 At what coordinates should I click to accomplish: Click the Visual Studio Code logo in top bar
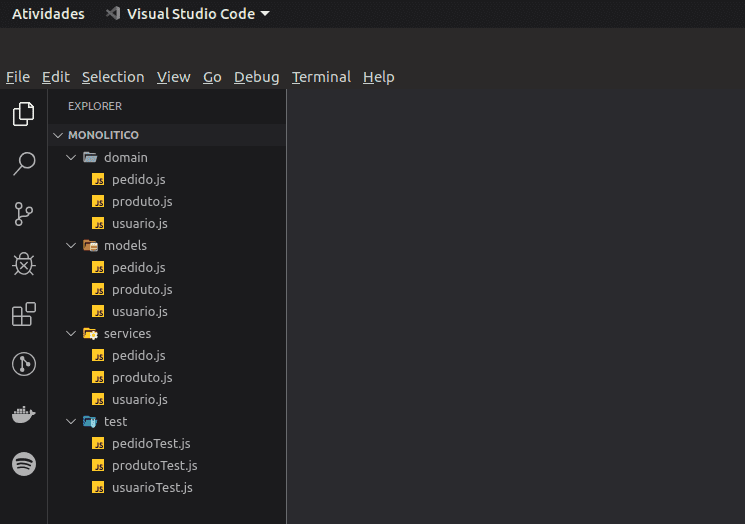113,13
